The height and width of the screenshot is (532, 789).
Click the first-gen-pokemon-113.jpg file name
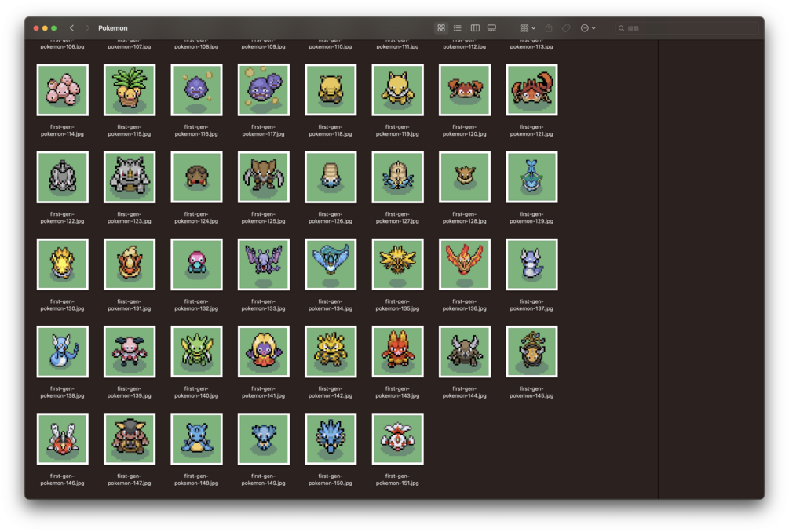point(531,44)
